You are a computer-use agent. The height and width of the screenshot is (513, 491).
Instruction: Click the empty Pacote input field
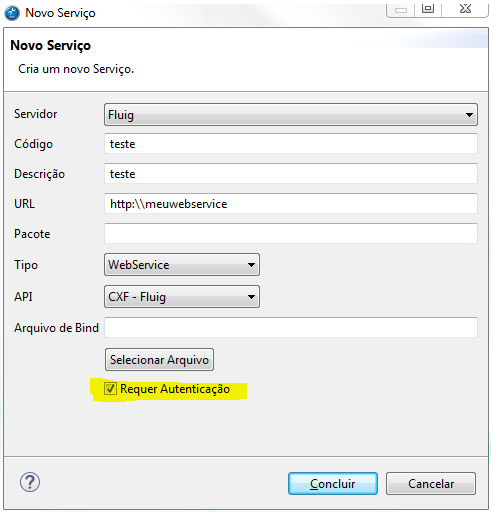tap(291, 234)
